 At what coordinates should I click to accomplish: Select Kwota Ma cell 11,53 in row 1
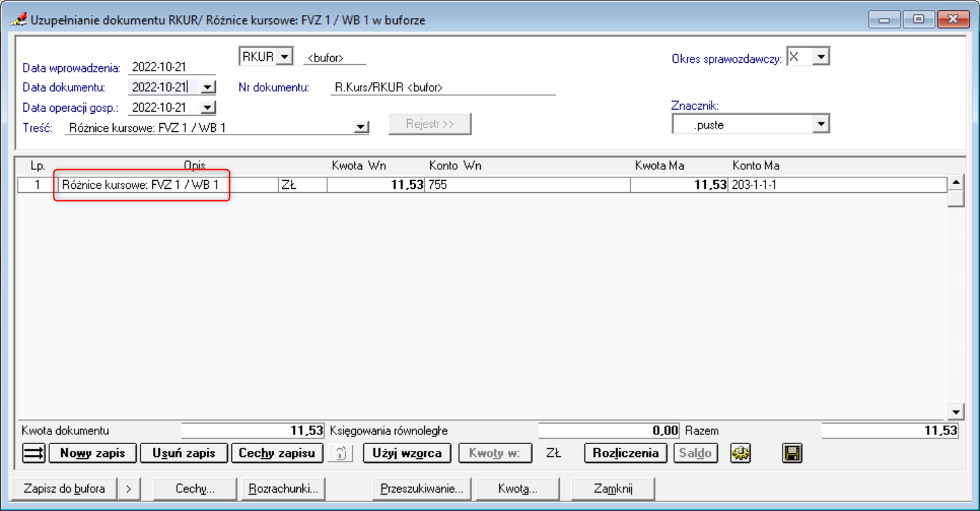[679, 184]
